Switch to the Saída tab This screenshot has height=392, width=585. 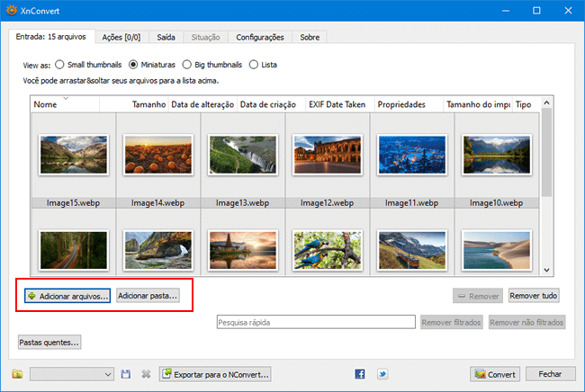(x=166, y=37)
